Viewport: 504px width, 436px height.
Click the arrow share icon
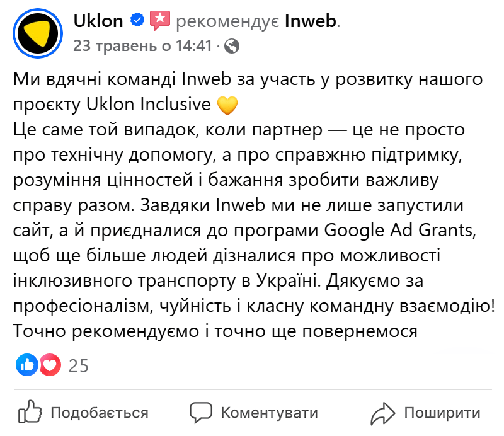pos(382,413)
